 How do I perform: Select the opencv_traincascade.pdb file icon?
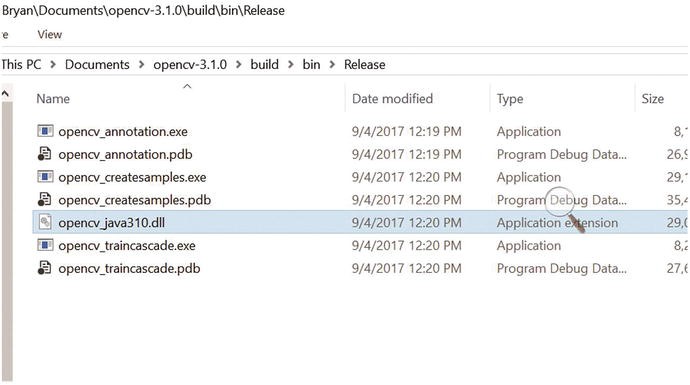pos(44,268)
